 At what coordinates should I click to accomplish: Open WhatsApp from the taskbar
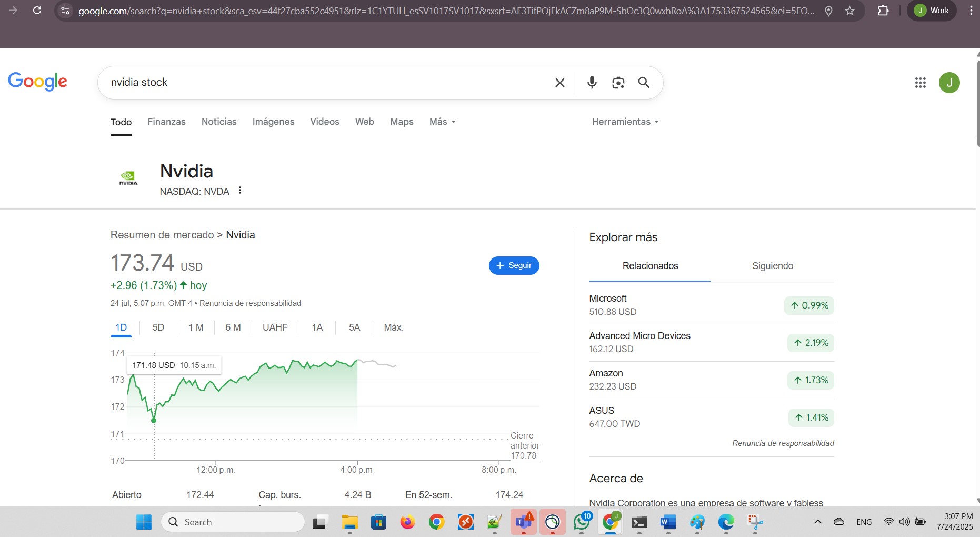(x=582, y=522)
